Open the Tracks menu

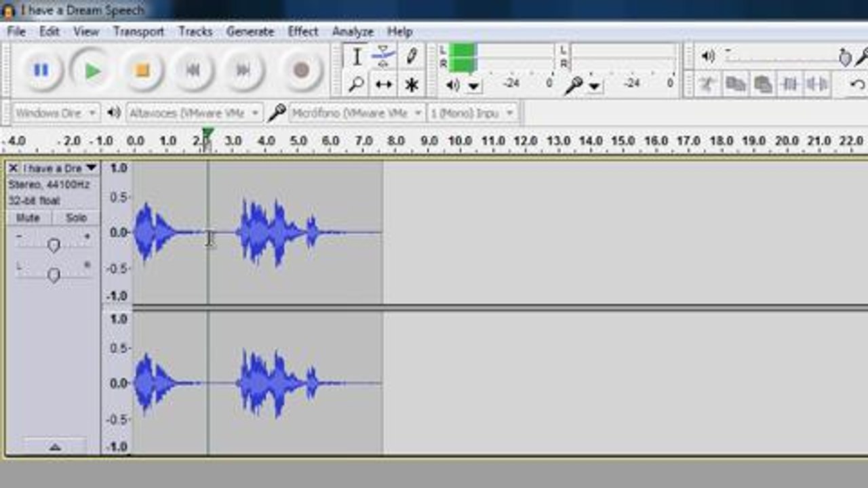coord(195,31)
